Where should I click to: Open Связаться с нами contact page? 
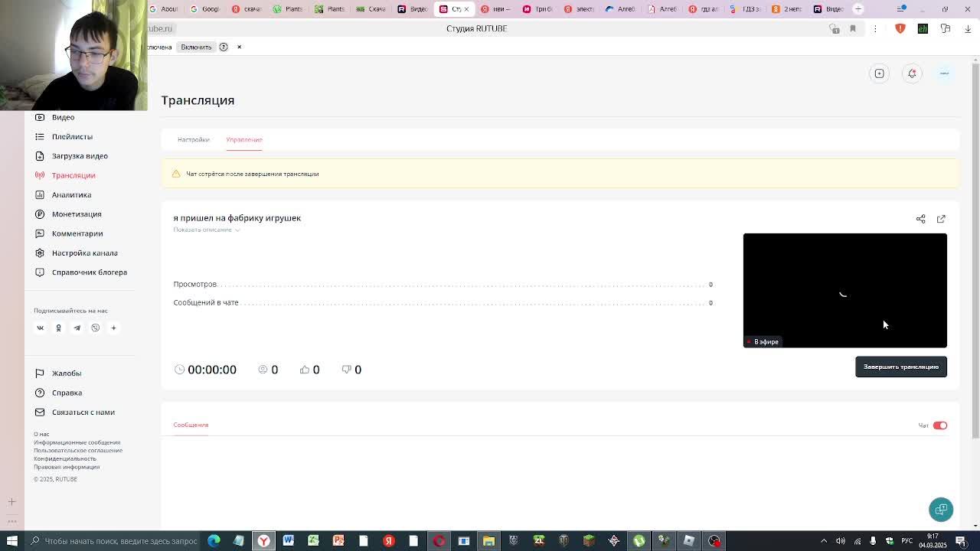point(83,412)
